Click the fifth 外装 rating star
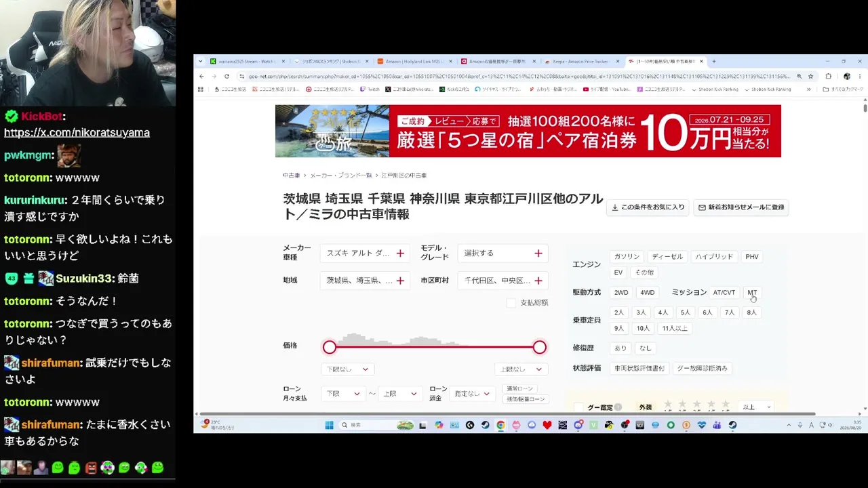868x488 pixels. [725, 405]
